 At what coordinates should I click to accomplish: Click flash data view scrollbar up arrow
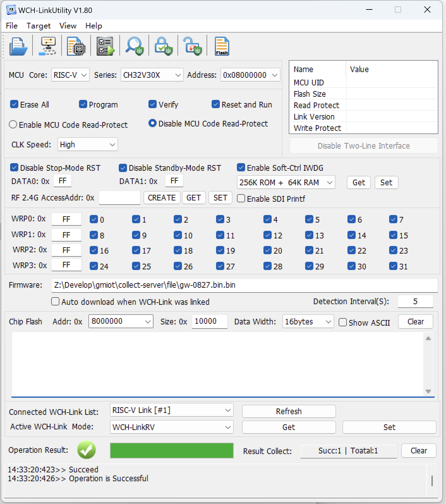click(x=428, y=338)
